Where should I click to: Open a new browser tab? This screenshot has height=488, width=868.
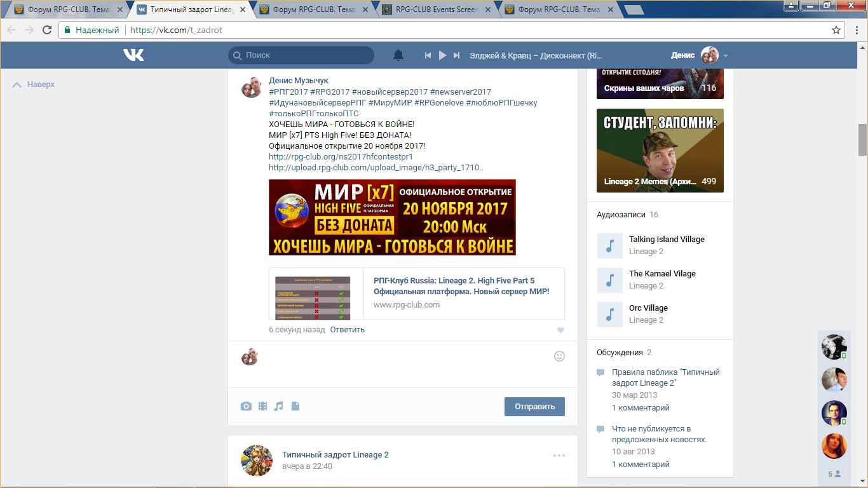pos(633,10)
